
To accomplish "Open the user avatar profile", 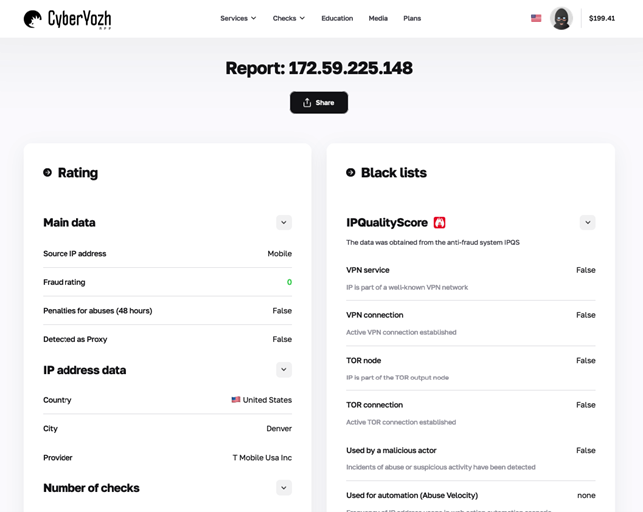I will coord(561,18).
